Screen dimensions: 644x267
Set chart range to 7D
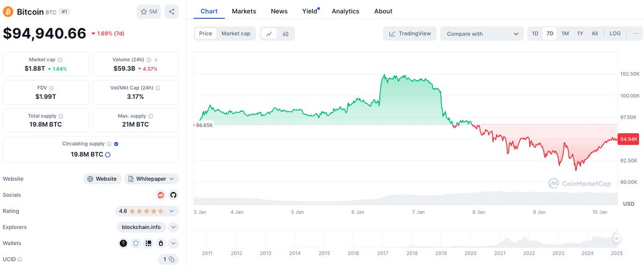550,33
